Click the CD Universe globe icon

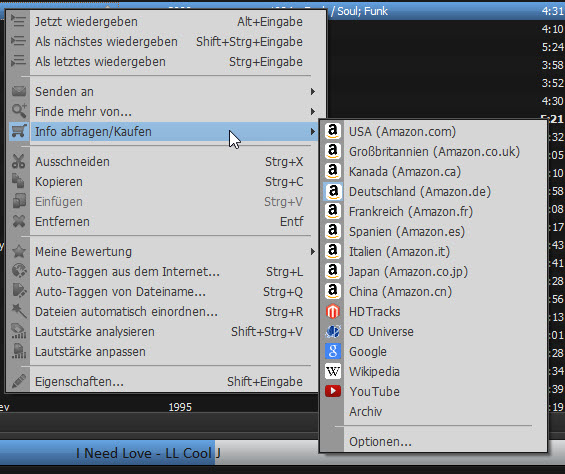pyautogui.click(x=333, y=331)
